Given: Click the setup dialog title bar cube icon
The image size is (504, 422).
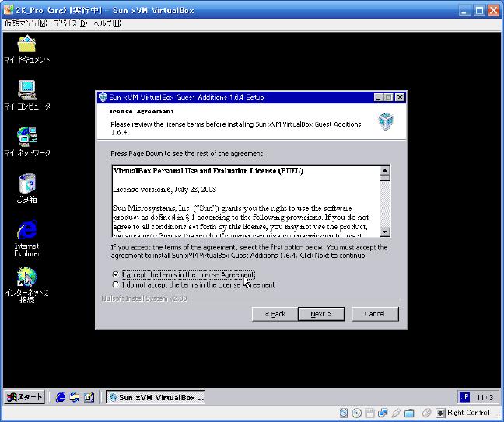Looking at the screenshot, I should click(x=103, y=97).
